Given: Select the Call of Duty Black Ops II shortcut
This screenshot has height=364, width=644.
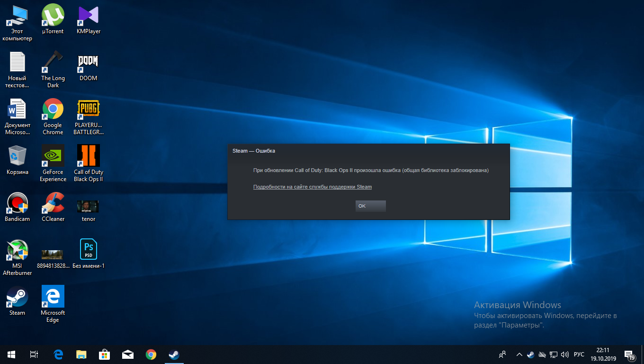Looking at the screenshot, I should pyautogui.click(x=89, y=164).
